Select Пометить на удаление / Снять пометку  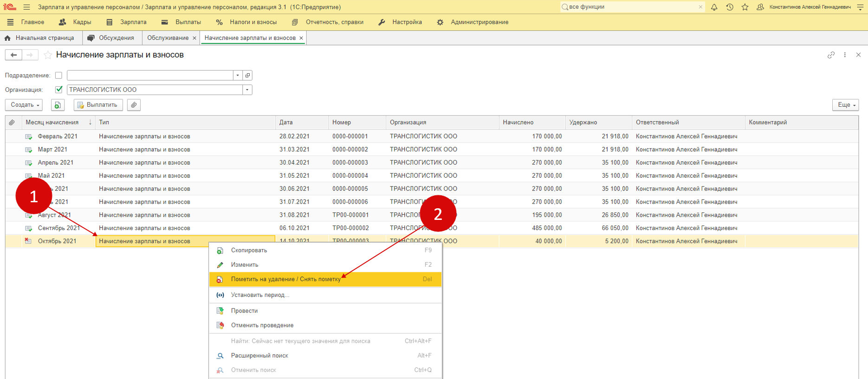click(x=285, y=279)
